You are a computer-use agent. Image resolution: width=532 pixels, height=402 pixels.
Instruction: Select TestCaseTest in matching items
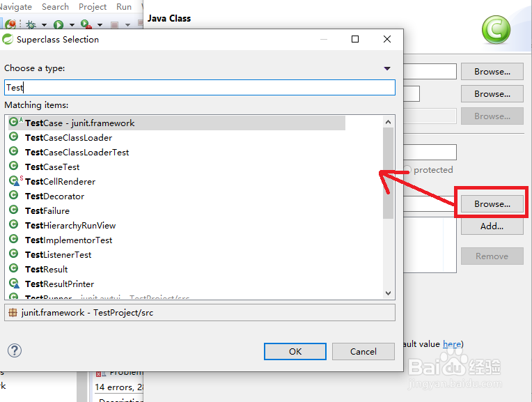(x=52, y=167)
